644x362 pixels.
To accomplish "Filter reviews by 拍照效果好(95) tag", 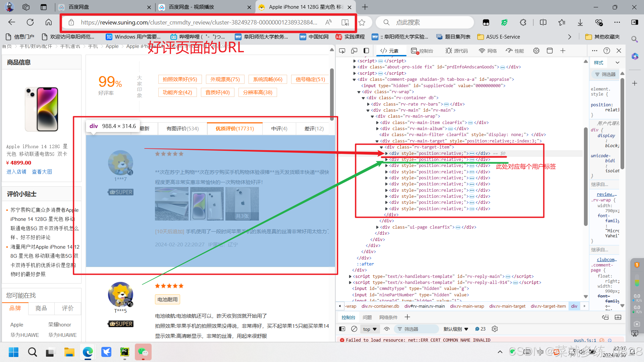I will 180,79.
